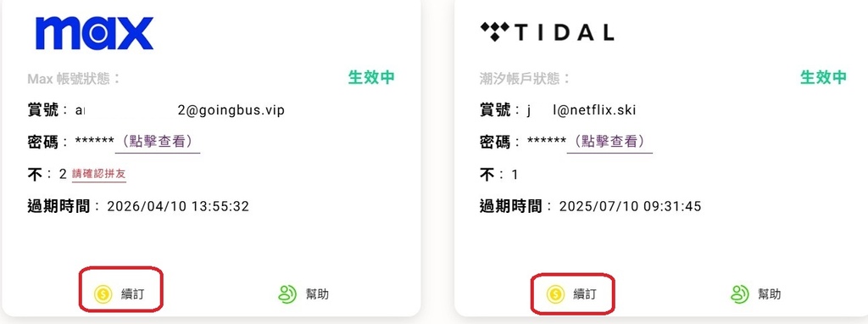
Task: Open the green help icon on the TIDAL card
Action: pyautogui.click(x=739, y=294)
